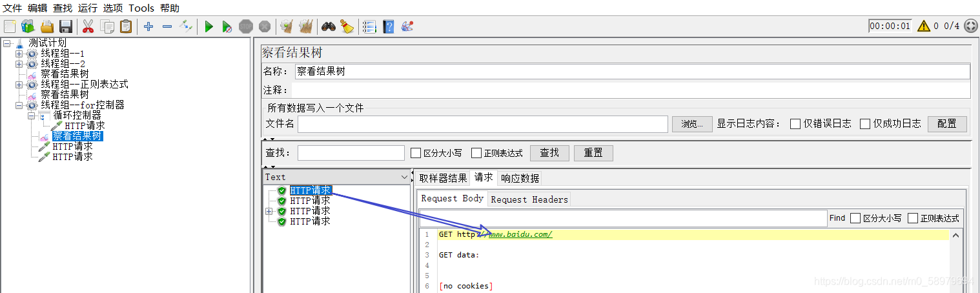This screenshot has width=980, height=293.
Task: Reset search with yellow broom icon
Action: 347,26
